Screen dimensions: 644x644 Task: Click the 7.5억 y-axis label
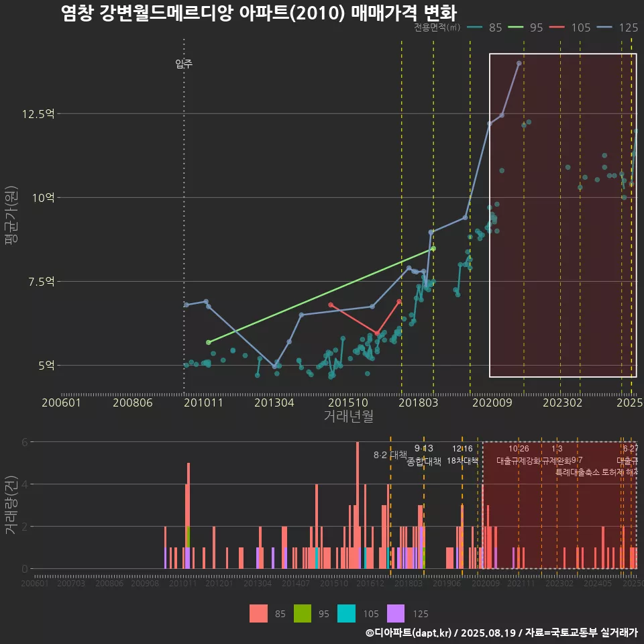[x=41, y=281]
